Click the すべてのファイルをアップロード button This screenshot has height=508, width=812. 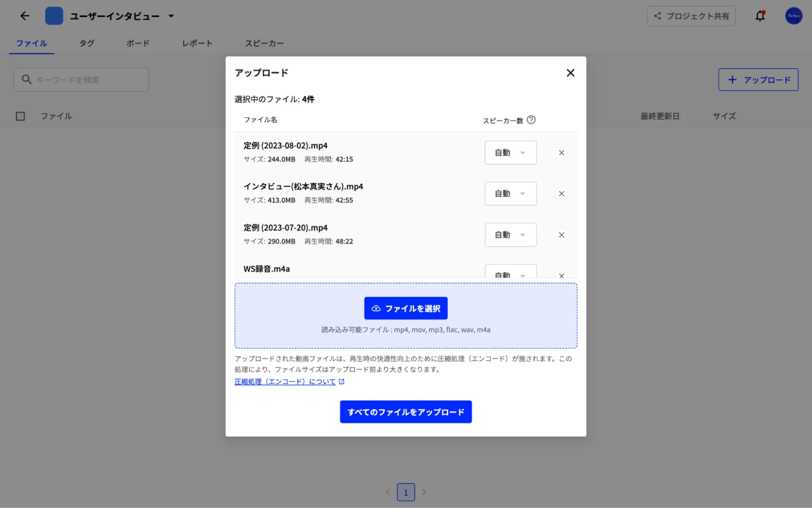click(x=406, y=412)
